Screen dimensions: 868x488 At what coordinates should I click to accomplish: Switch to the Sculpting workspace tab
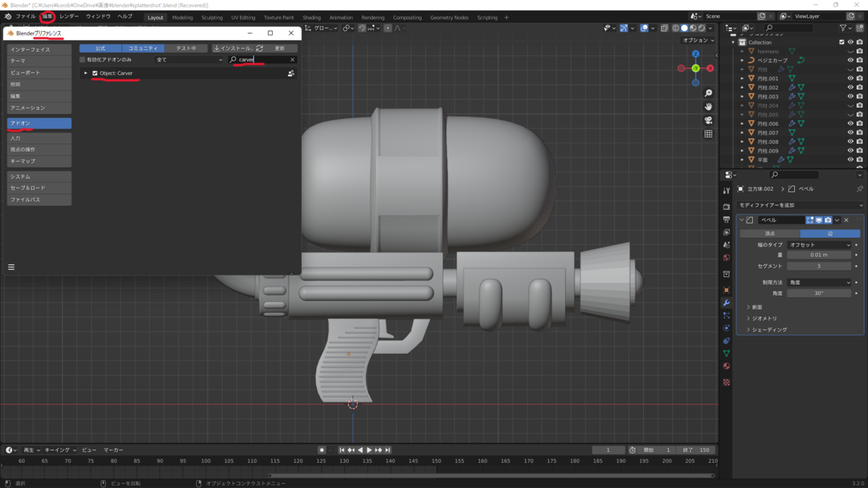212,17
